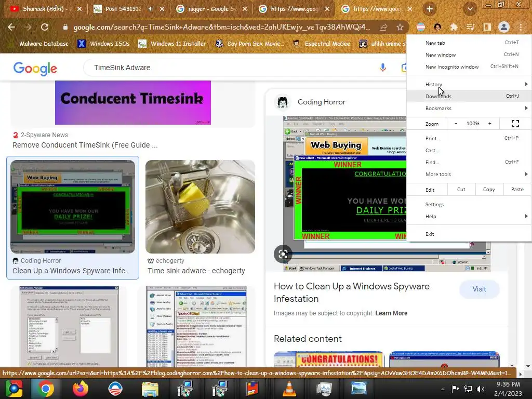Click Exit in Chrome menu
Viewport: 532px width, 399px height.
pos(469,234)
